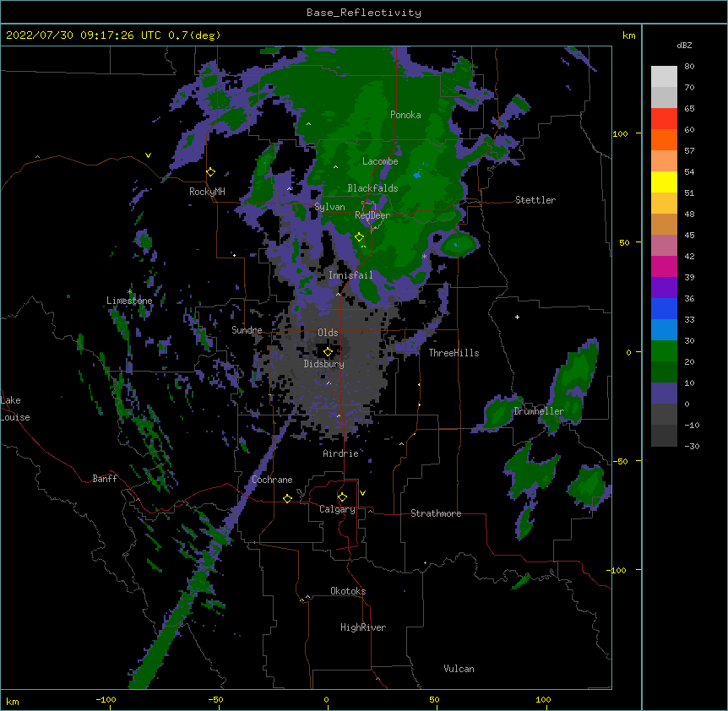728x711 pixels.
Task: Click the yellow diamond marker between Olds and Didsbury
Action: (328, 352)
